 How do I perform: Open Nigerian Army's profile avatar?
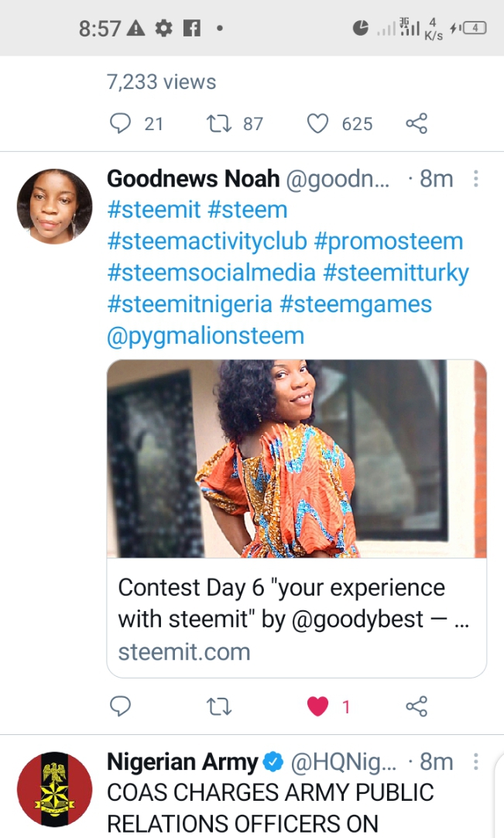point(54,789)
